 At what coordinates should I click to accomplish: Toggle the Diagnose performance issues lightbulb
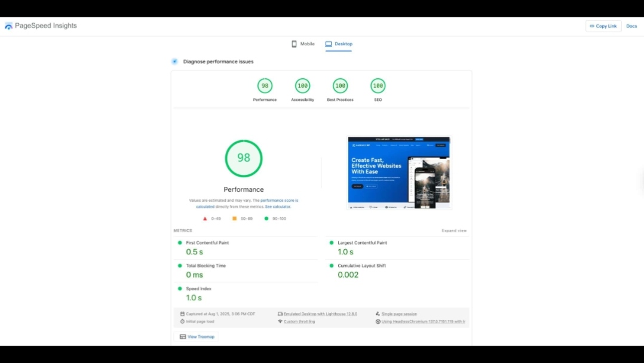coord(174,61)
